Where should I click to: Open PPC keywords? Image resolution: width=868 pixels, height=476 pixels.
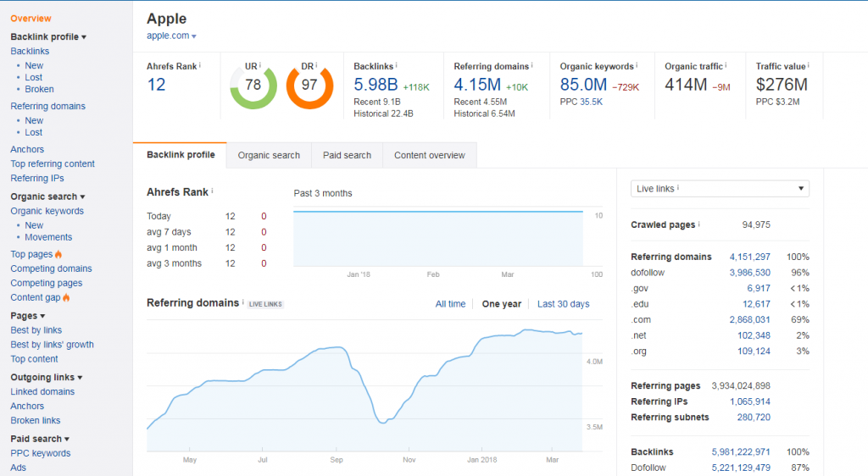coord(41,453)
